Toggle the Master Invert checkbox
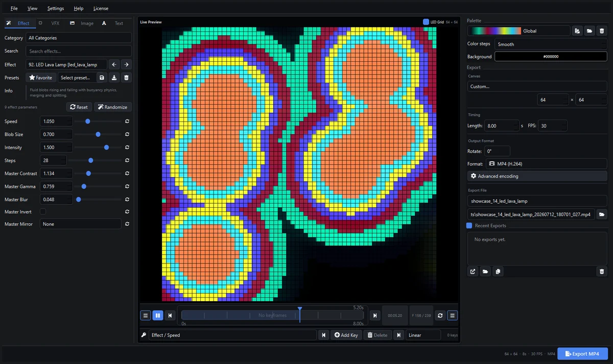The height and width of the screenshot is (364, 613). coord(43,212)
